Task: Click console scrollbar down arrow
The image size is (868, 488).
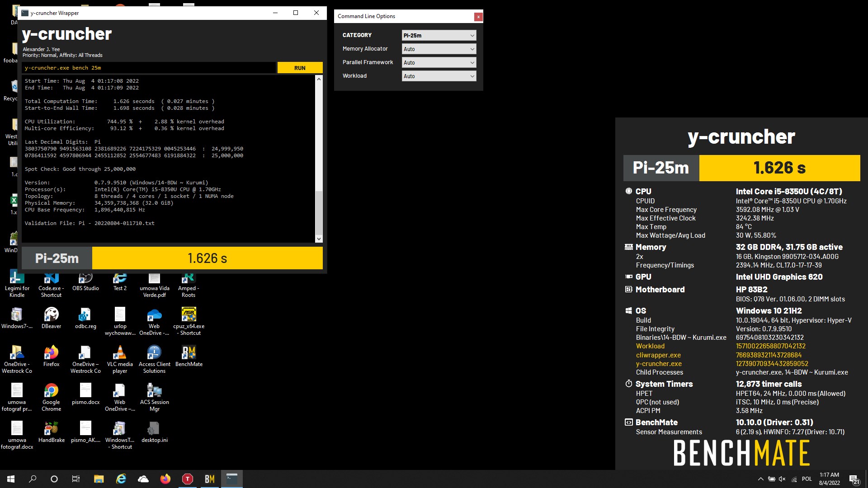Action: point(319,239)
